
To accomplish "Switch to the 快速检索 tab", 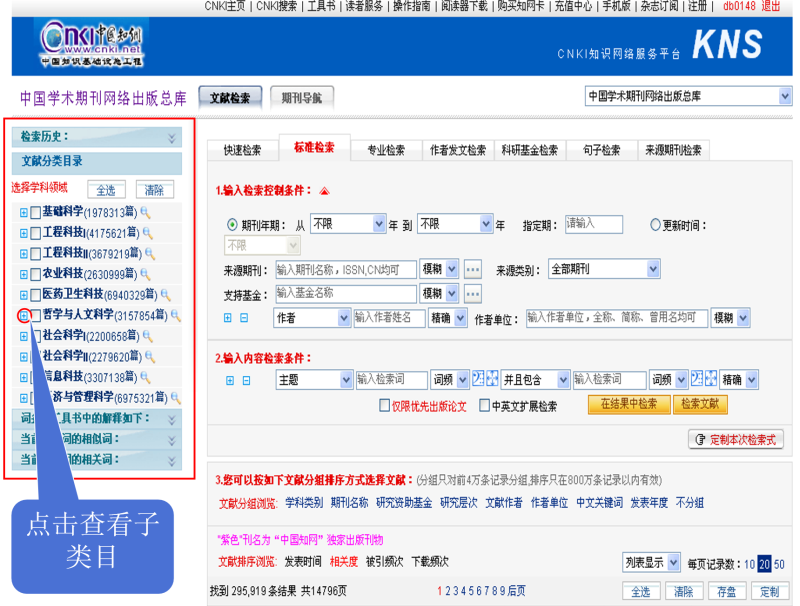I will (x=242, y=150).
